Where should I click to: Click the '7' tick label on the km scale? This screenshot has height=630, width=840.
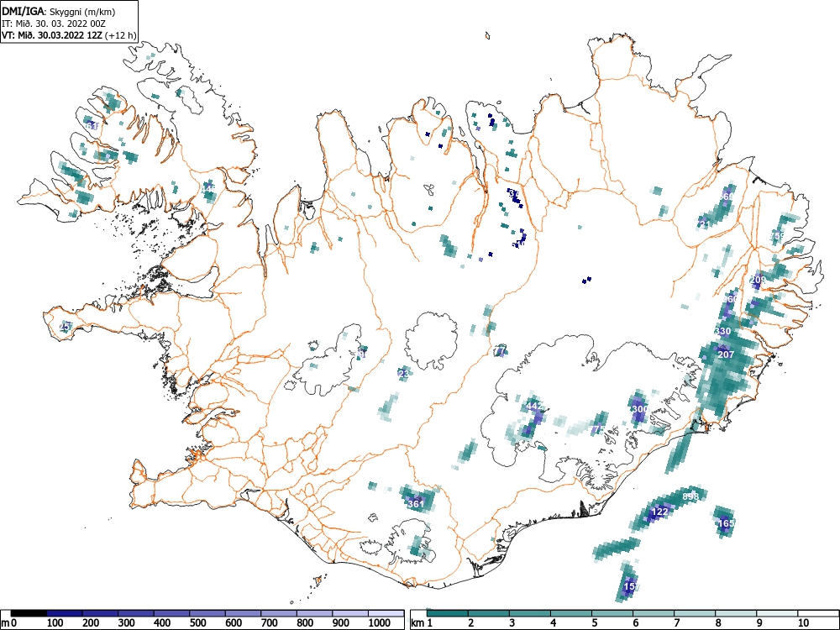click(677, 623)
